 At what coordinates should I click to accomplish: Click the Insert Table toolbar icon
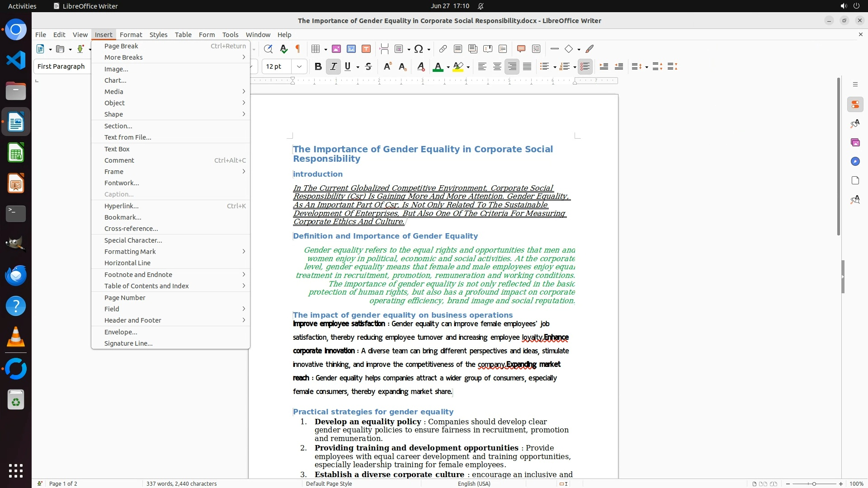pyautogui.click(x=316, y=49)
